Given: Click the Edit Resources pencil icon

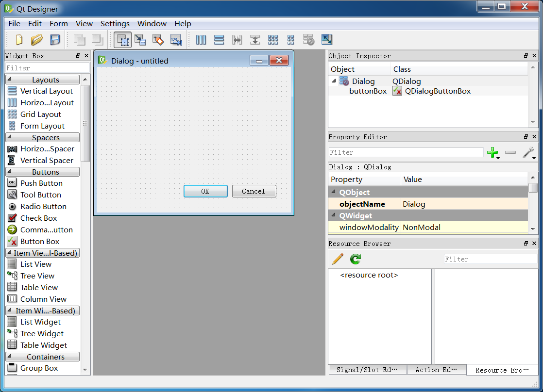Looking at the screenshot, I should 337,259.
